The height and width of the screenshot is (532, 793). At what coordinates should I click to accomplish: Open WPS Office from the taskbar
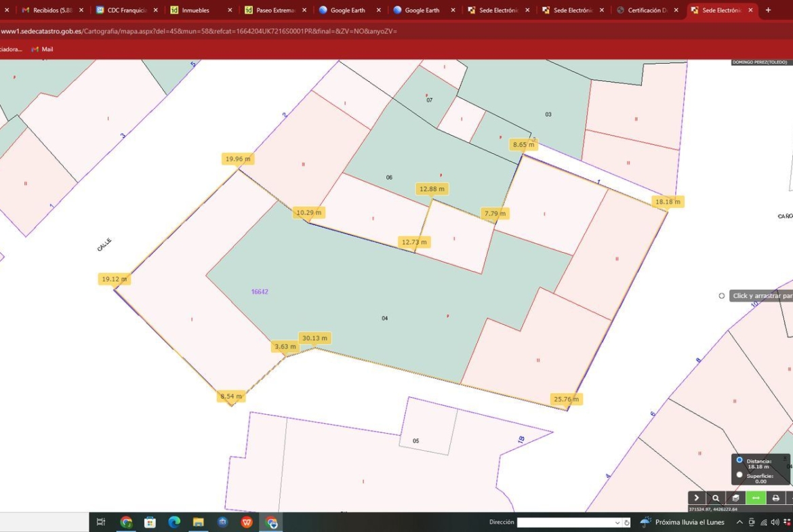click(x=247, y=522)
